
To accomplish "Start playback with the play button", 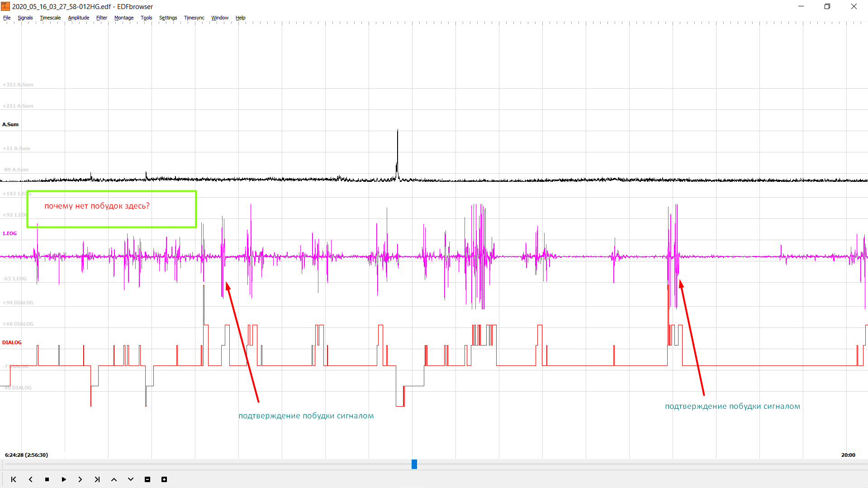I will click(64, 479).
